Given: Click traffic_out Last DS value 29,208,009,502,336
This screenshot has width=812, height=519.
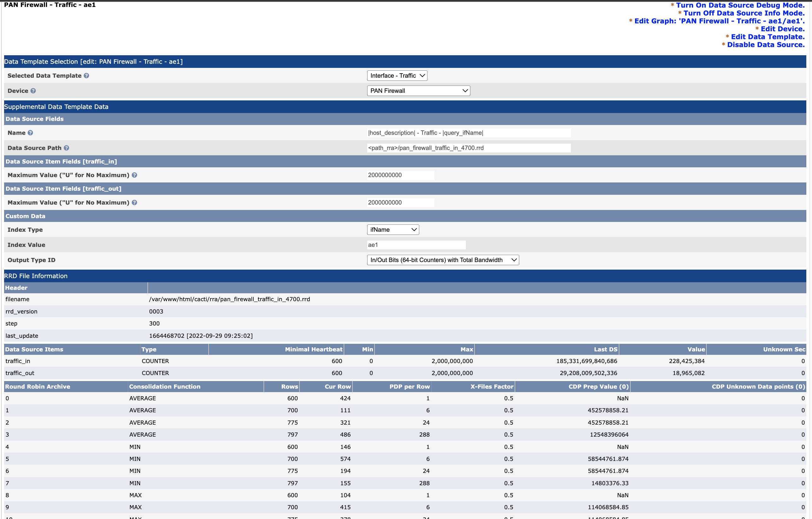Looking at the screenshot, I should 588,373.
